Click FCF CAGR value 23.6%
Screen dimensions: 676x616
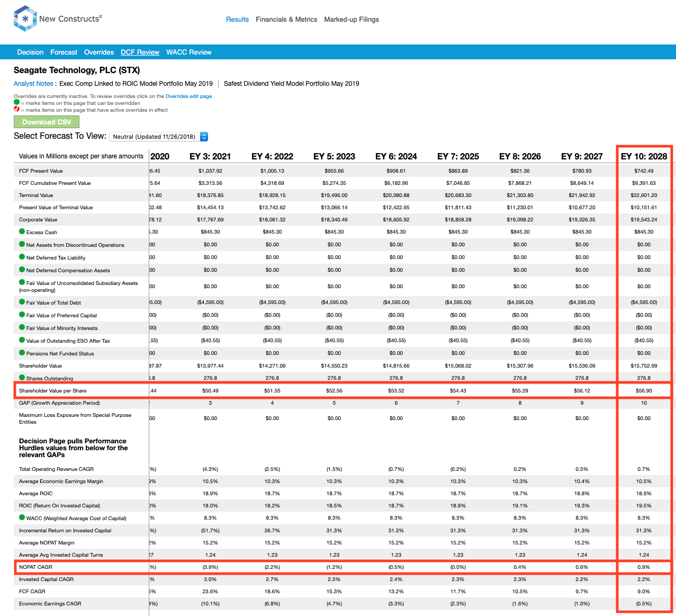(210, 592)
